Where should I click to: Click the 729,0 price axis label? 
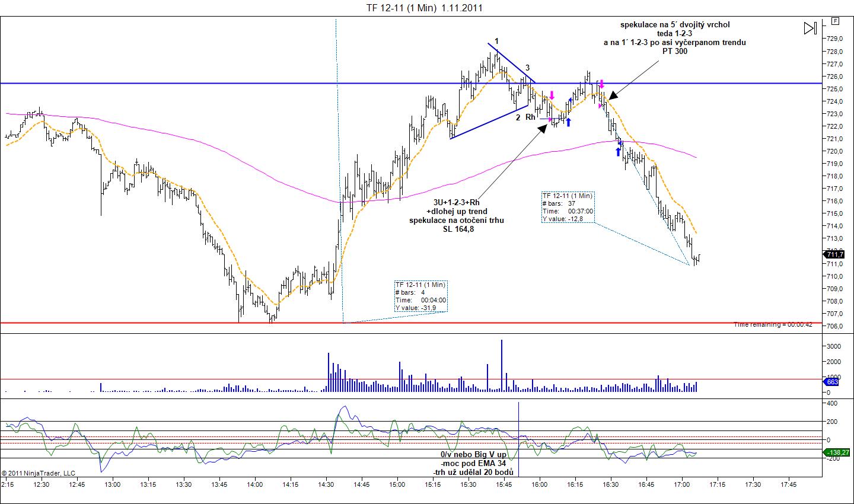(835, 39)
